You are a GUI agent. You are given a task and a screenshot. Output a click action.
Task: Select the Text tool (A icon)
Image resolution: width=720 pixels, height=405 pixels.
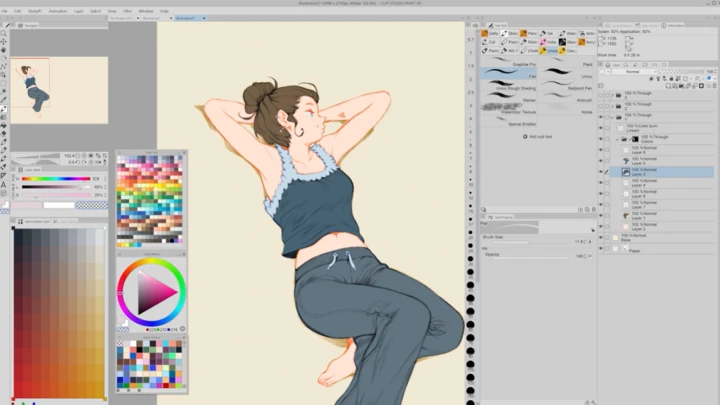coord(4,185)
